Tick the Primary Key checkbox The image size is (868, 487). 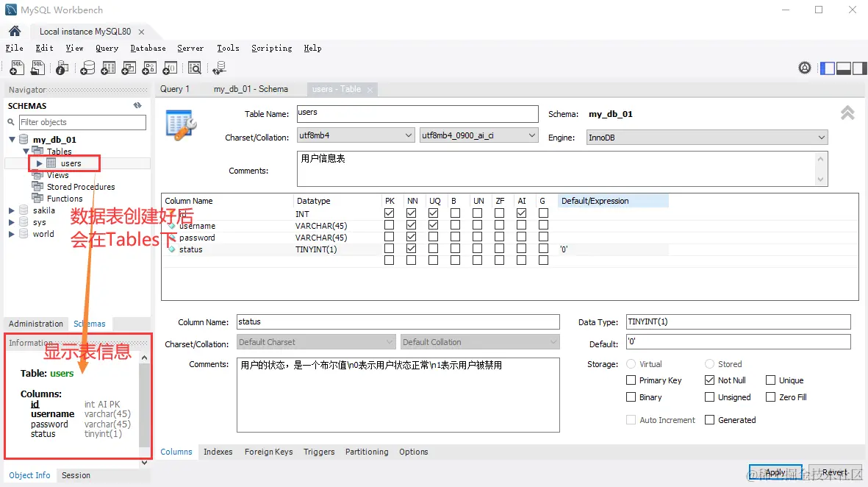tap(631, 380)
